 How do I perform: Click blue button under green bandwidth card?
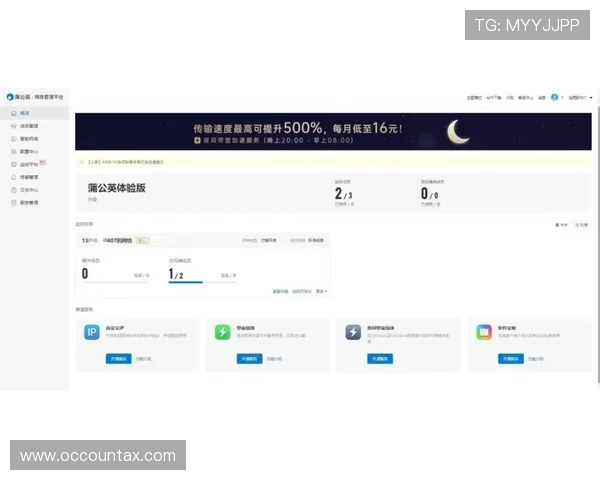(x=249, y=359)
